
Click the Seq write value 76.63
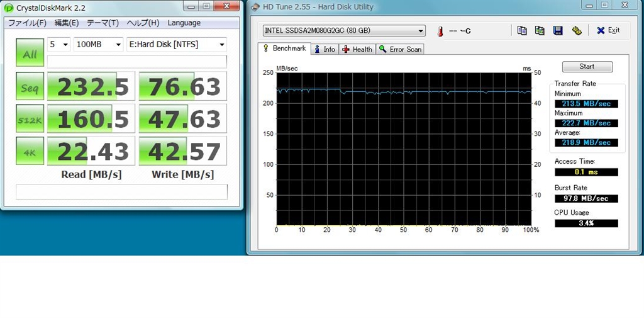click(183, 86)
